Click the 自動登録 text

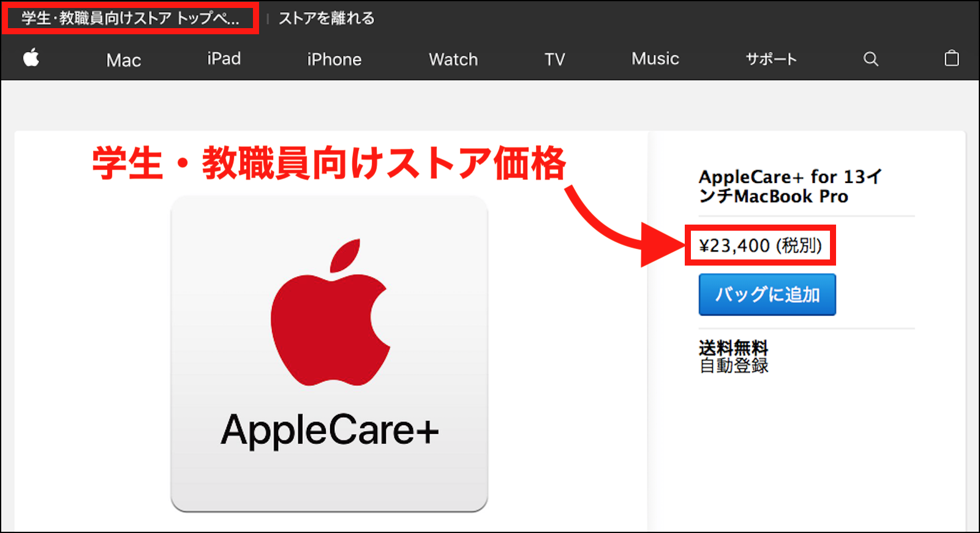[x=734, y=365]
